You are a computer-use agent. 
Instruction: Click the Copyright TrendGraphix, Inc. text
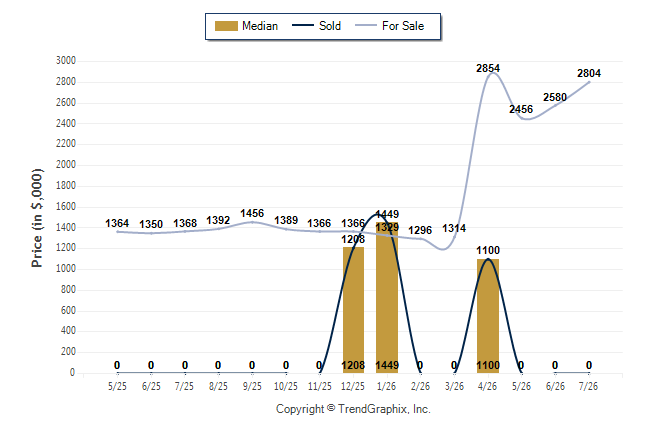coord(353,409)
